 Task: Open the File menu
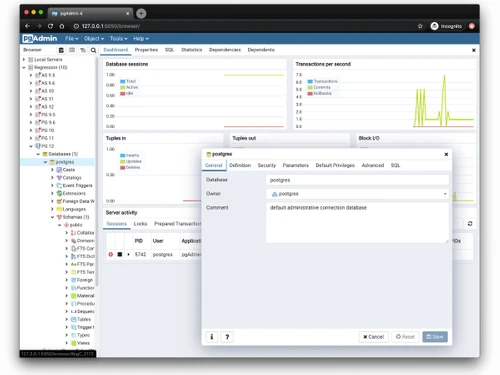(x=71, y=39)
